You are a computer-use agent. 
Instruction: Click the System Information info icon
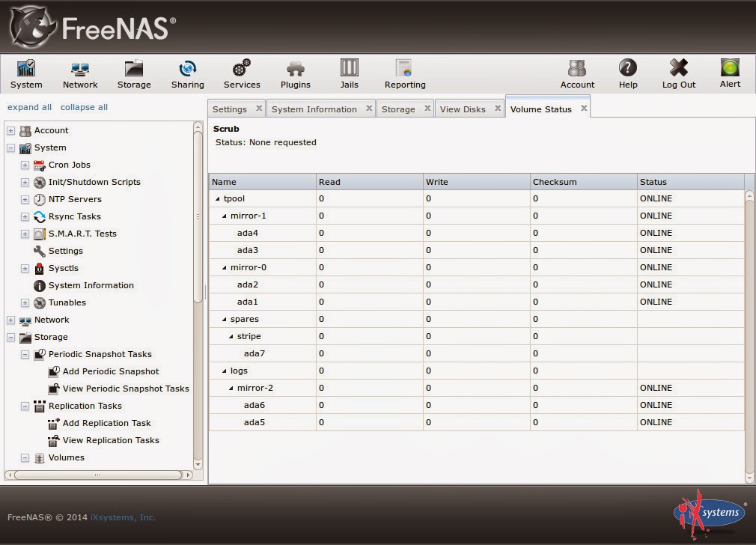click(40, 286)
